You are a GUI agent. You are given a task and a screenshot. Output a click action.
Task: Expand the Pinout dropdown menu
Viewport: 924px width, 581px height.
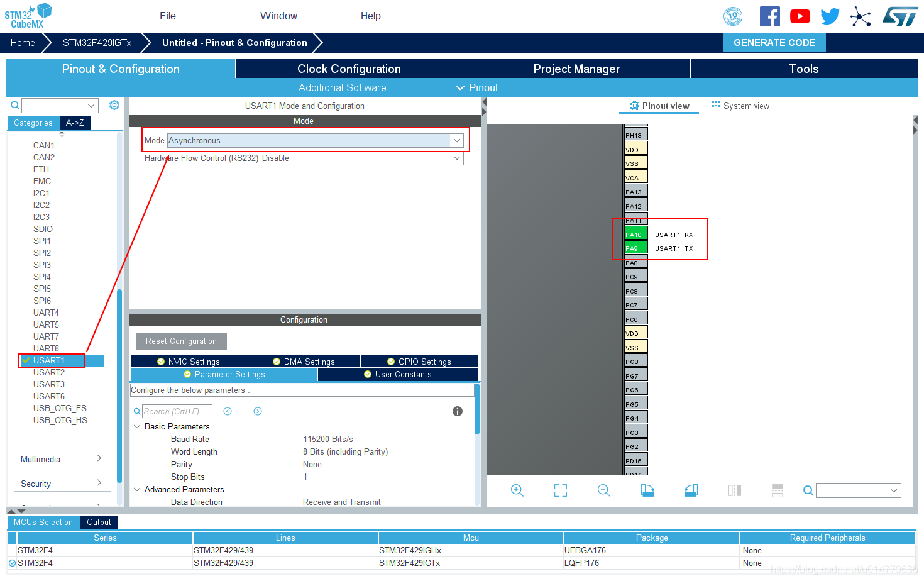(x=477, y=87)
